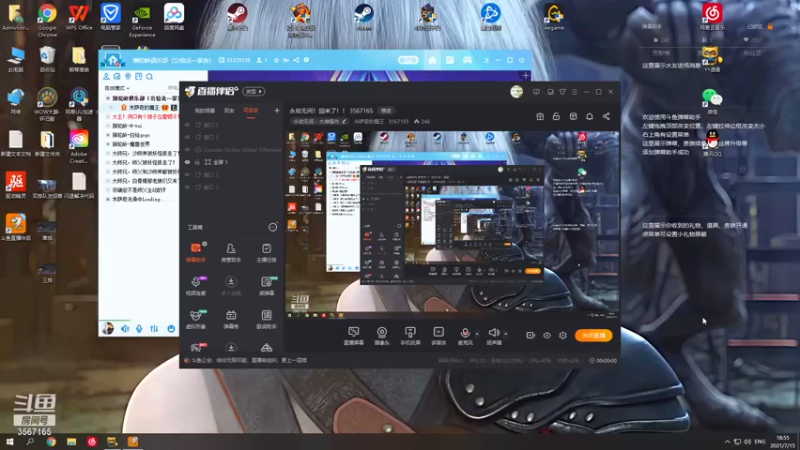Screen dimensions: 800x450
Task: Toggle the lock on 全屏 1 source
Action: [x=197, y=162]
